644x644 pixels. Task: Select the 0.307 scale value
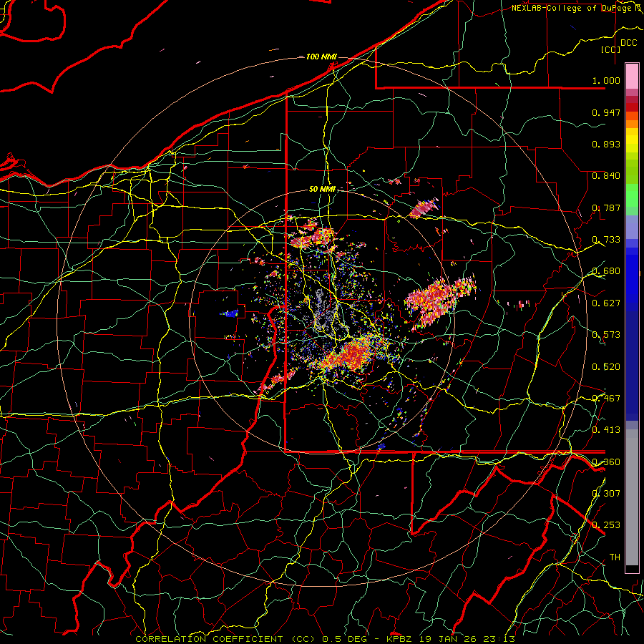(x=606, y=494)
